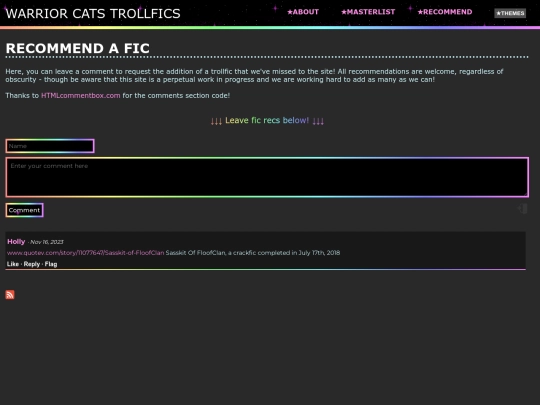
Task: Open the Recommend menu item
Action: (445, 12)
